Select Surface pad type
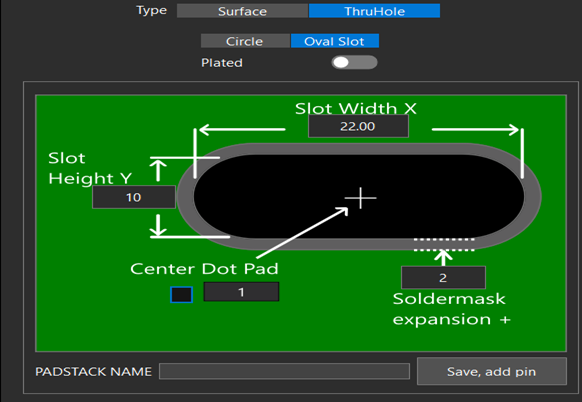The width and height of the screenshot is (582, 402). 242,11
